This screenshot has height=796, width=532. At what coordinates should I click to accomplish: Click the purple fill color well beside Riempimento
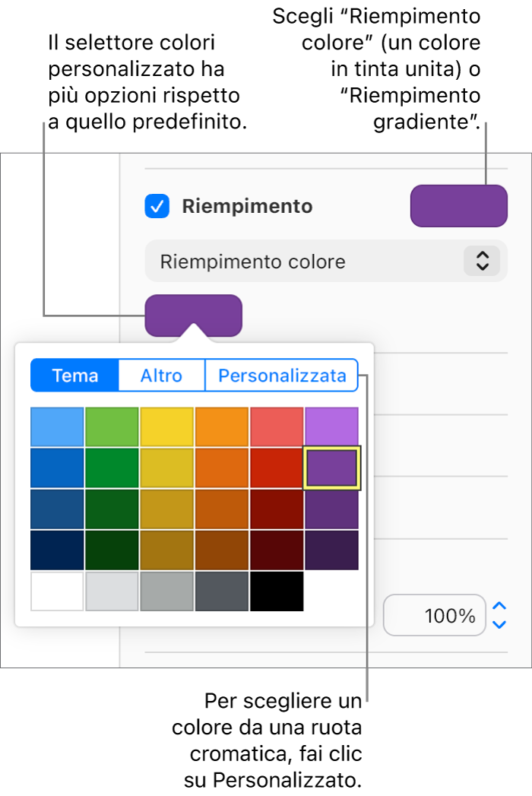458,205
